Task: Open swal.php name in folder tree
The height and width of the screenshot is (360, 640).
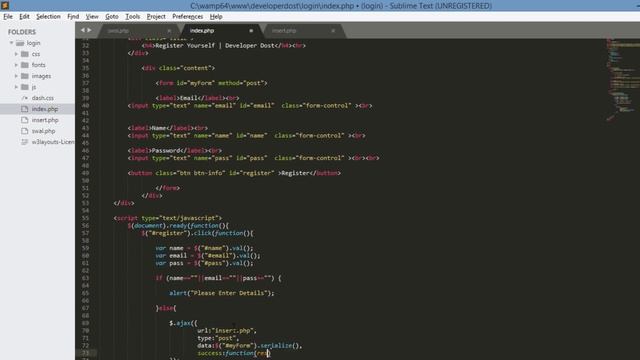Action: (43, 131)
